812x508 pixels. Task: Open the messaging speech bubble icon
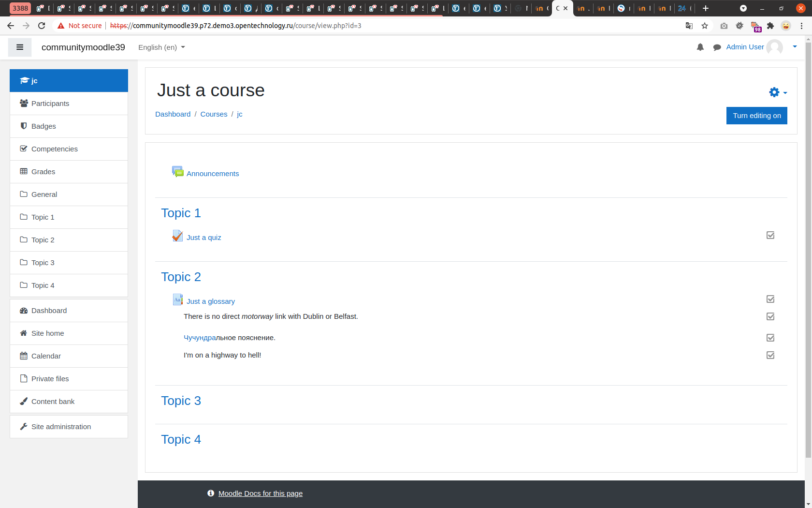point(717,47)
